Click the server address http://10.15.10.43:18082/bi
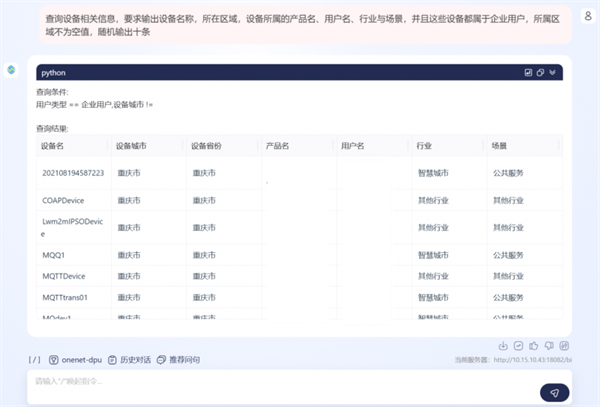 tap(533, 360)
